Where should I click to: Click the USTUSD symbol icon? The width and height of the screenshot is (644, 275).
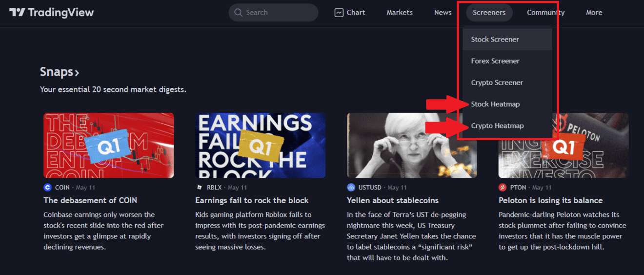point(351,188)
